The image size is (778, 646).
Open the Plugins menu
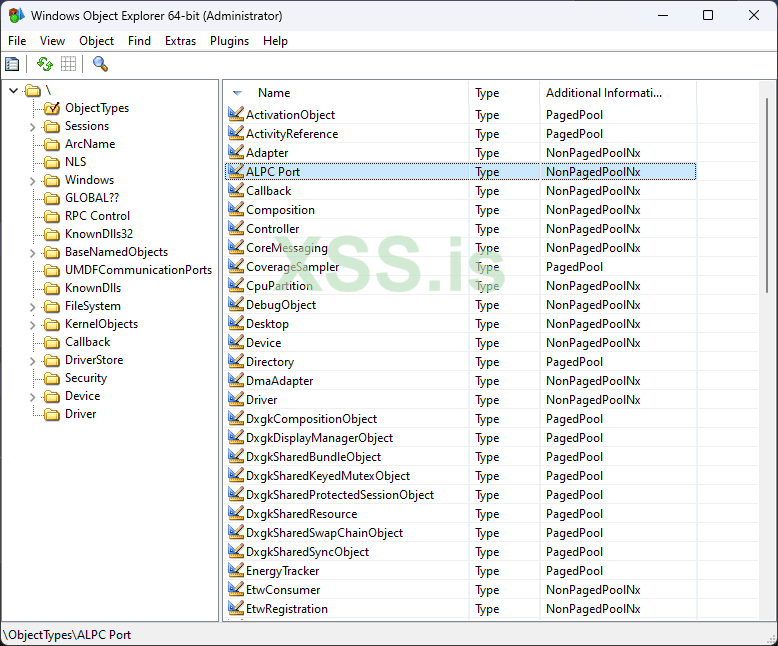coord(229,41)
